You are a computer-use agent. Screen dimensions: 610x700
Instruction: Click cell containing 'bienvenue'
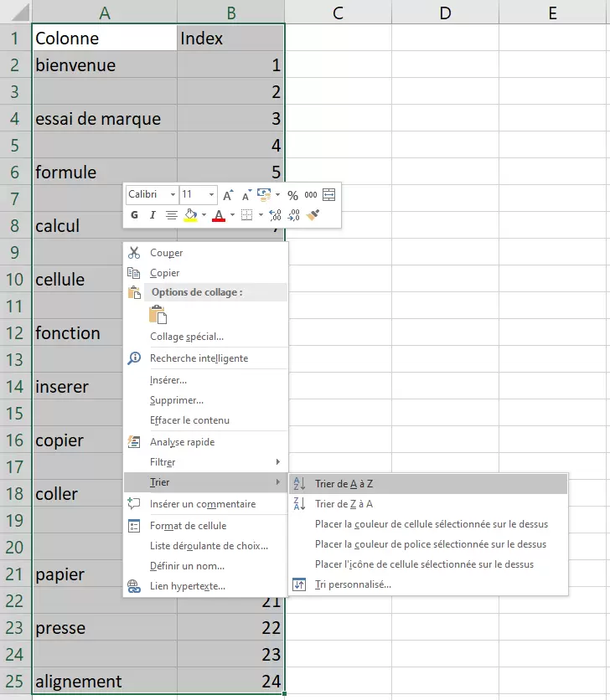point(105,64)
